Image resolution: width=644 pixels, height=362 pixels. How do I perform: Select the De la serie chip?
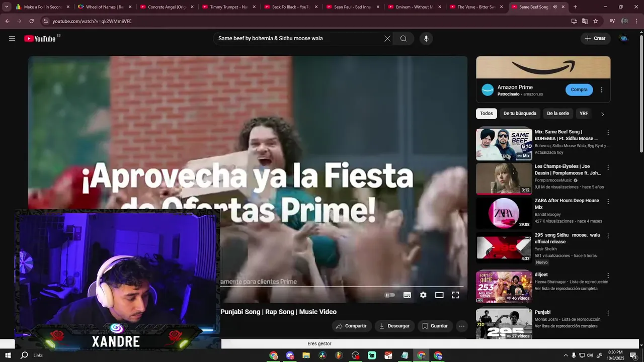point(558,114)
